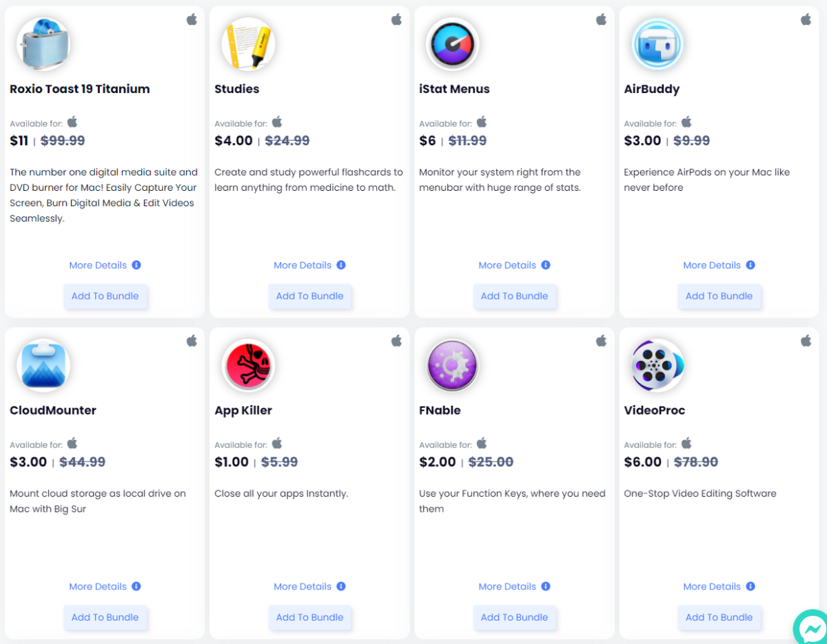The height and width of the screenshot is (644, 827).
Task: Click the CloudMounter mountain icon
Action: (x=43, y=365)
